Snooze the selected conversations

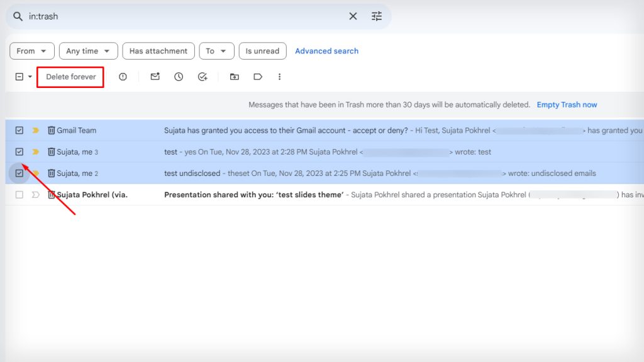tap(179, 76)
